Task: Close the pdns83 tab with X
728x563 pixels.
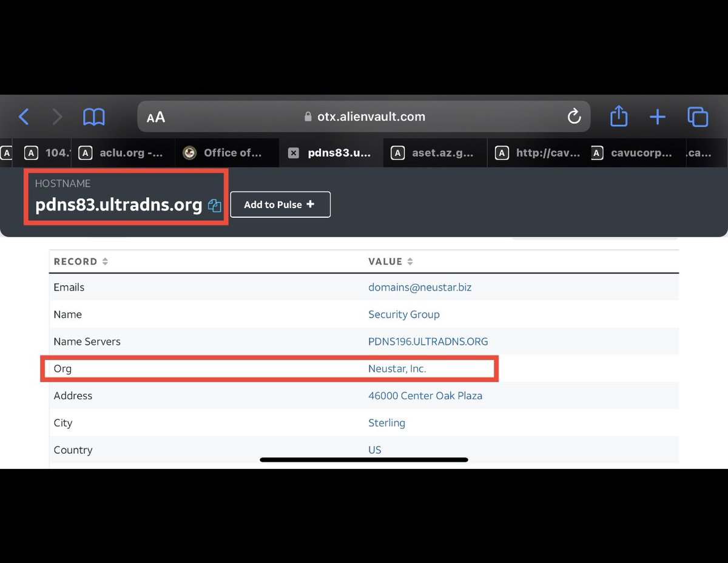Action: click(293, 153)
